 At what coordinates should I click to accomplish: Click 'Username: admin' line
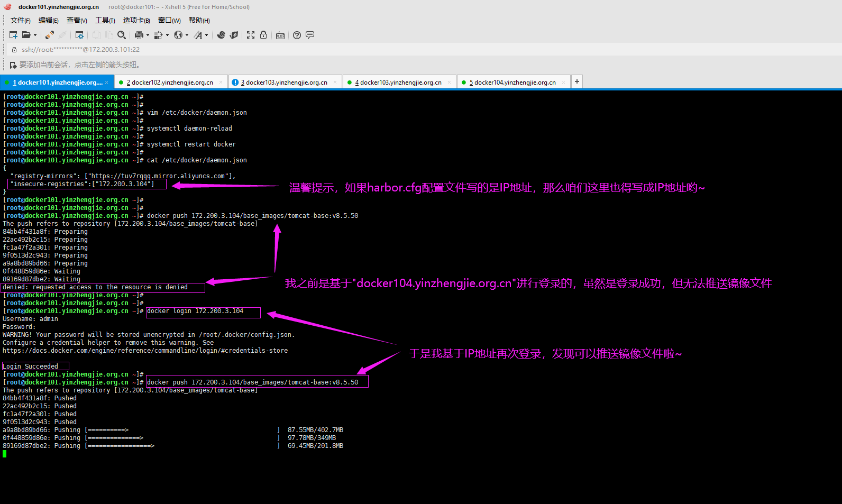[30, 319]
